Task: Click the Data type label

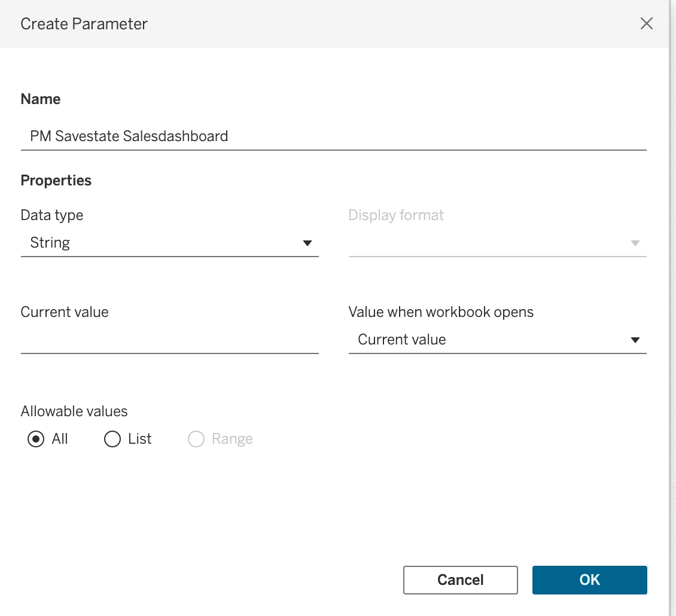Action: pos(52,215)
